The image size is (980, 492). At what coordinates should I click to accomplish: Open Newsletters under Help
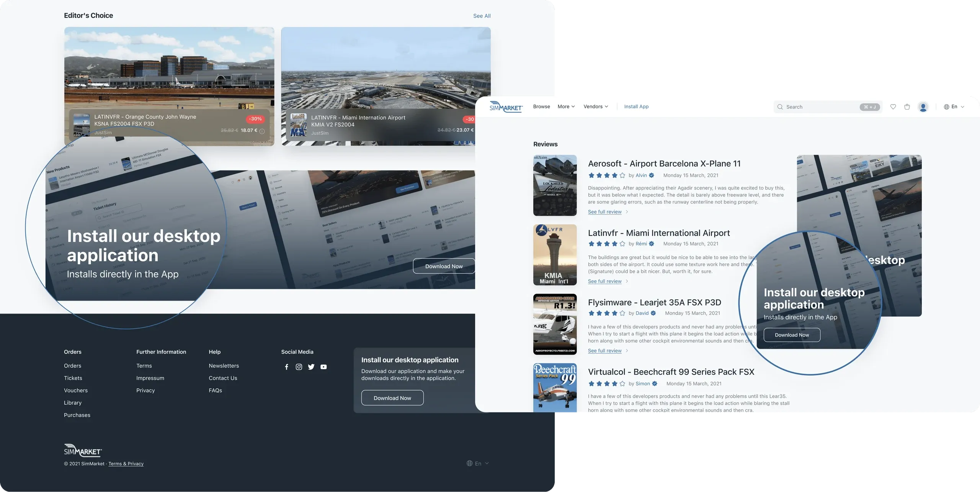224,366
